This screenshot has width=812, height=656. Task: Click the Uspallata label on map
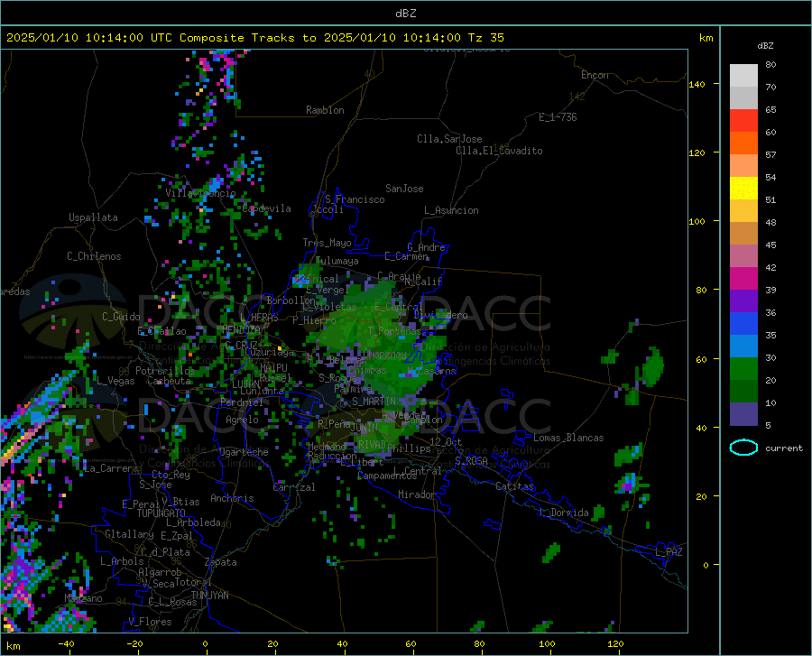[x=93, y=217]
